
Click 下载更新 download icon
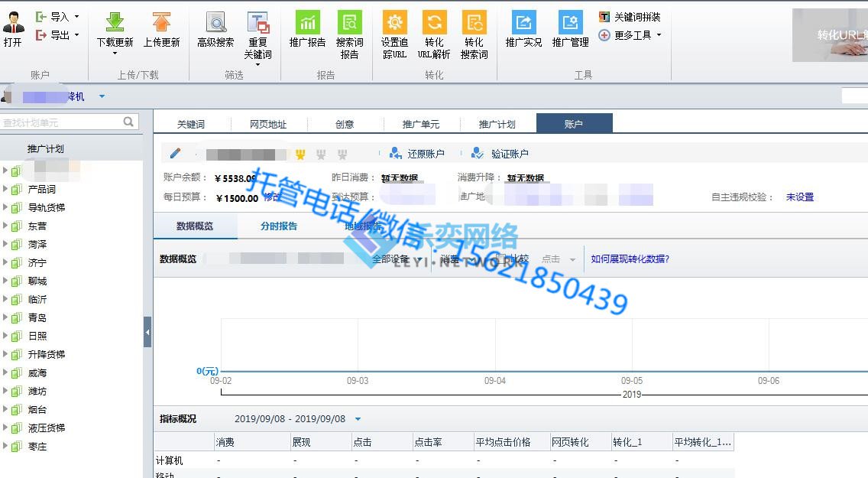(x=115, y=22)
